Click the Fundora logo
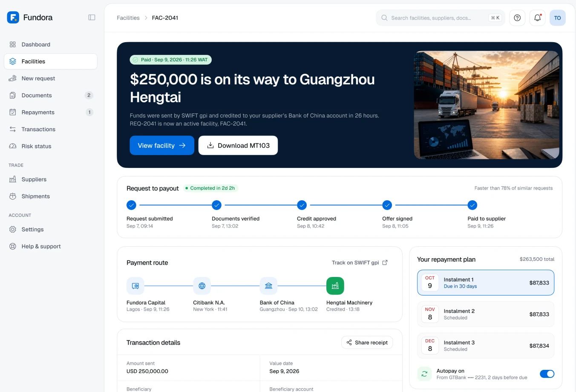Image resolution: width=576 pixels, height=392 pixels. (x=30, y=17)
